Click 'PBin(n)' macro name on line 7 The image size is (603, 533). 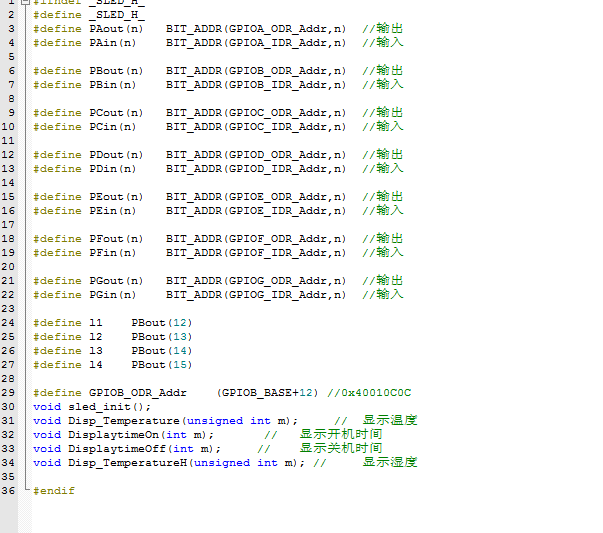tap(113, 85)
